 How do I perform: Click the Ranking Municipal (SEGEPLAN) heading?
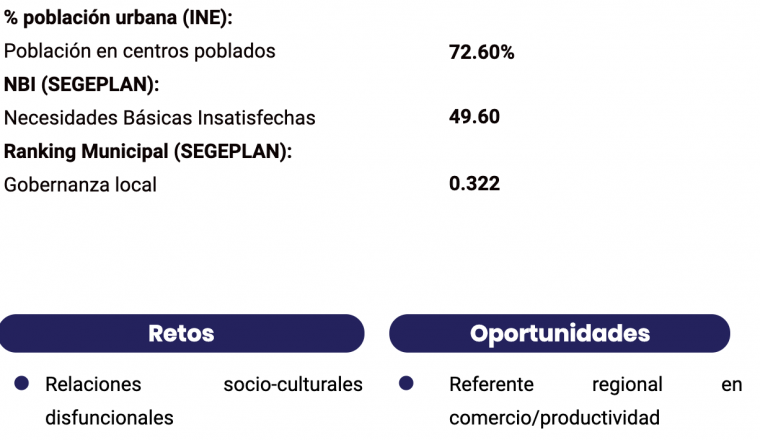148,151
